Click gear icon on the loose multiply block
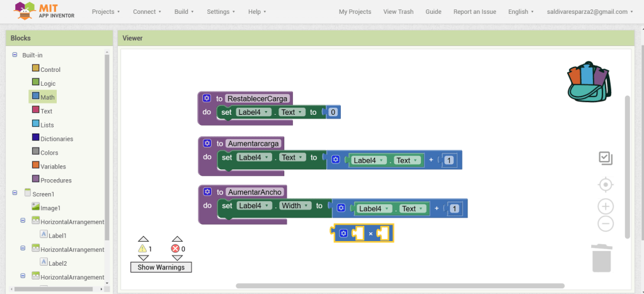Viewport: 644px width, 294px height. 343,233
